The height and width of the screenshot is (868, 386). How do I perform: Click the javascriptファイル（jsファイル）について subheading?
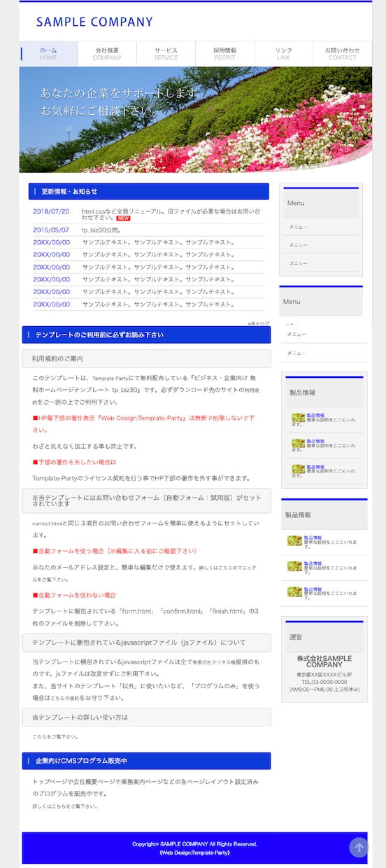click(x=146, y=643)
